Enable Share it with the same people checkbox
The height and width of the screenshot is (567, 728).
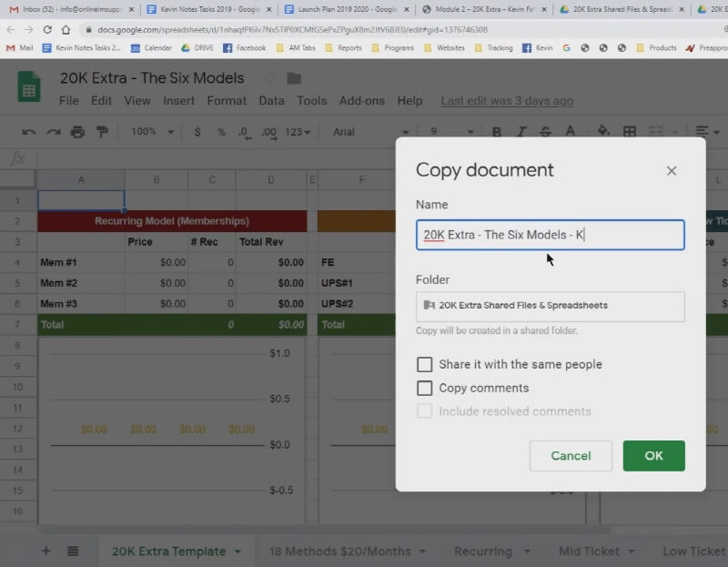click(x=424, y=365)
